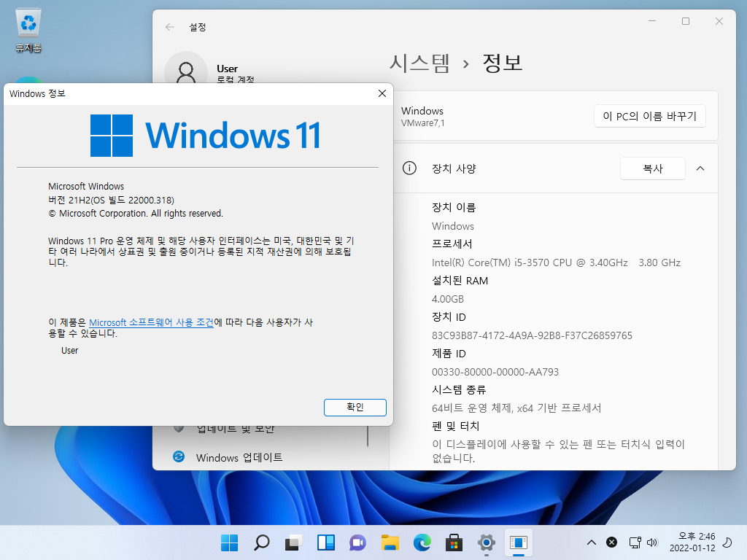The image size is (747, 560).
Task: Maximize the Settings window
Action: pos(686,21)
